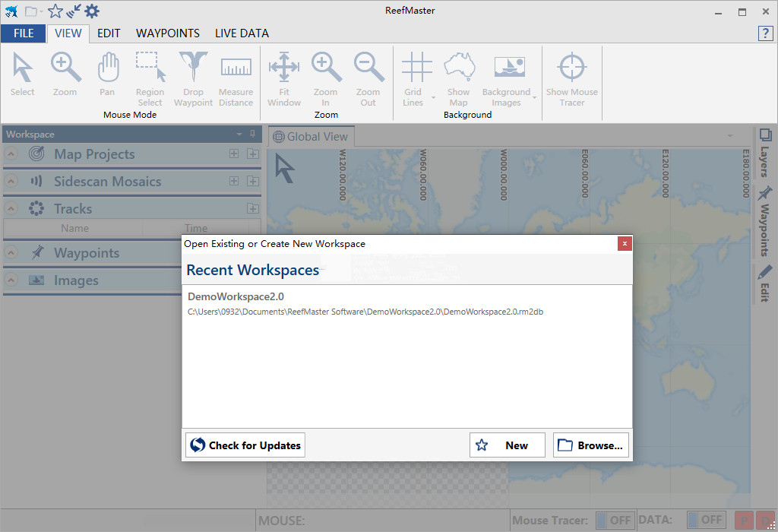Click the ReefMaster fish app icon
778x532 pixels.
coord(11,11)
